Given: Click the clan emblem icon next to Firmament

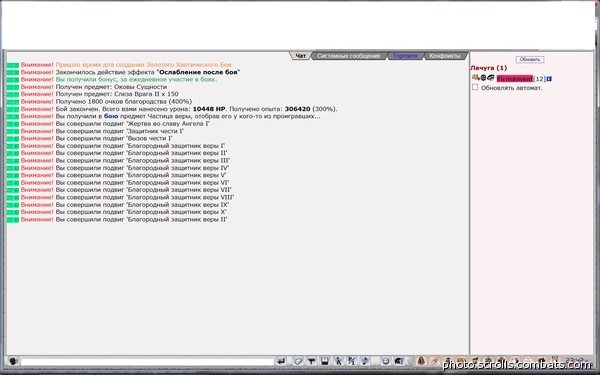Looking at the screenshot, I should click(x=491, y=78).
